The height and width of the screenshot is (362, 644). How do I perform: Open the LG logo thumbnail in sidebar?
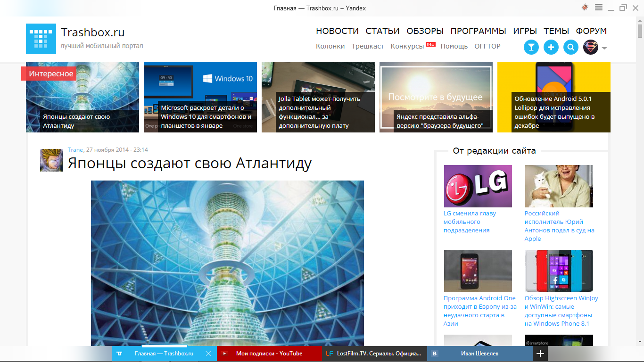click(478, 186)
